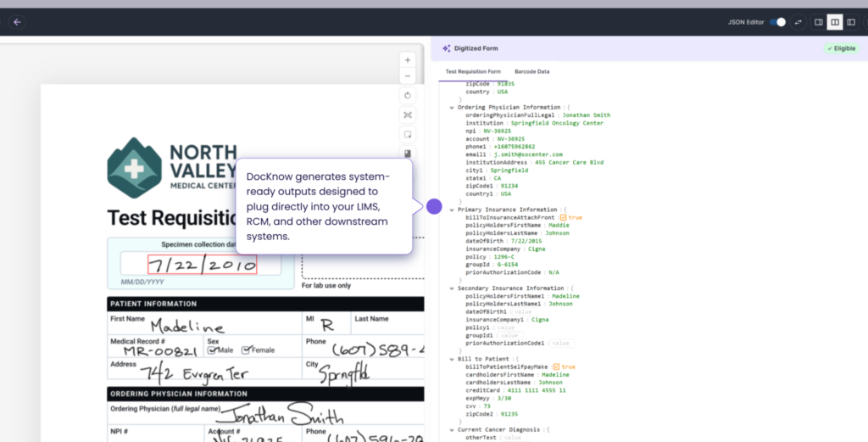This screenshot has height=442, width=868.
Task: Switch to the split-view layout icon
Action: coord(835,22)
